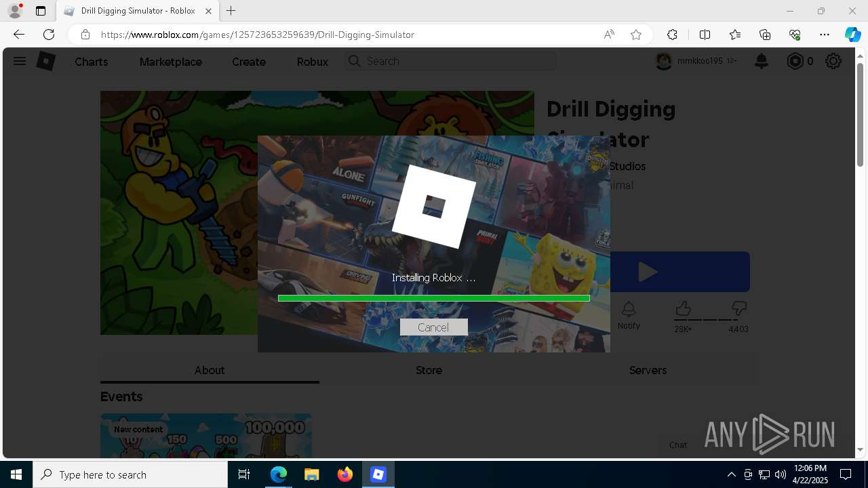
Task: Show hidden system tray icons
Action: (x=731, y=474)
